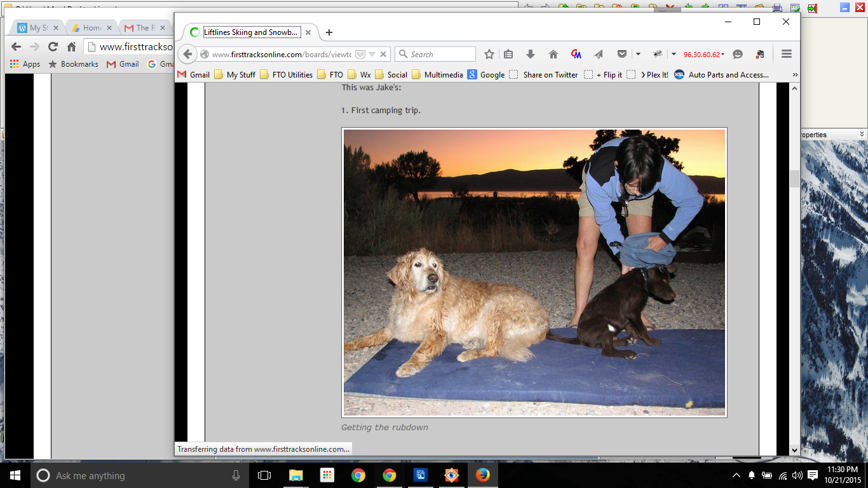Stop loading page in Firefox address bar

[x=383, y=54]
